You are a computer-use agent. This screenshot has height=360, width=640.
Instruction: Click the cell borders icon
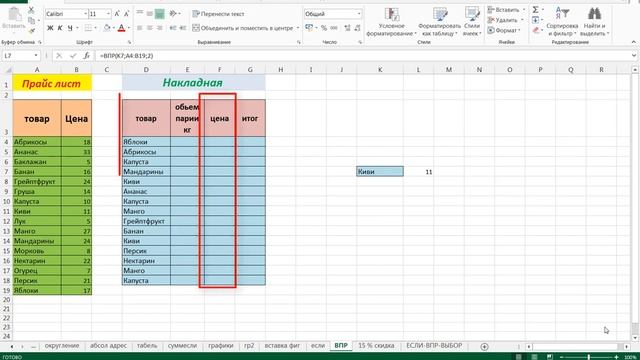(88, 28)
